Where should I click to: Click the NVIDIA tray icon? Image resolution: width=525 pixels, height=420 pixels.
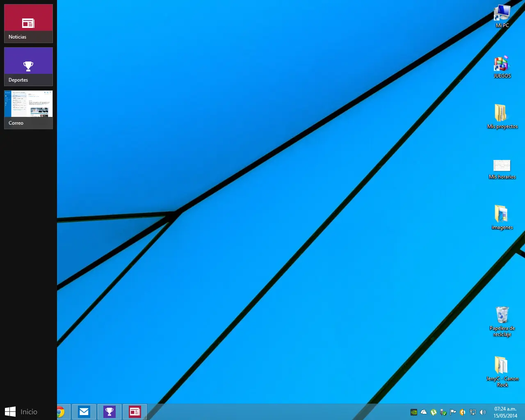414,412
